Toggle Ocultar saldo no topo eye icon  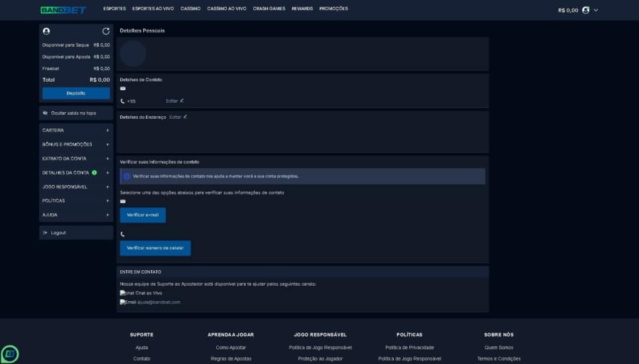(45, 113)
